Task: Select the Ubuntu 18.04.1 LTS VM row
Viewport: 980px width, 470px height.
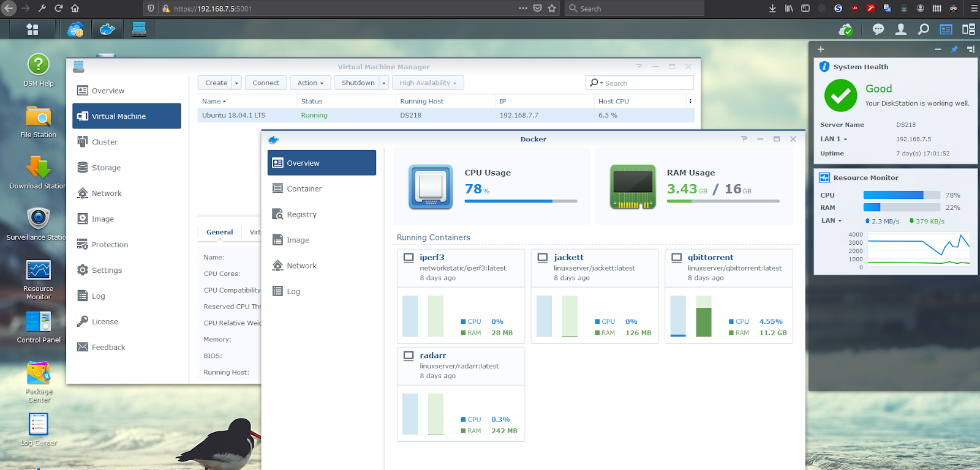Action: click(446, 115)
